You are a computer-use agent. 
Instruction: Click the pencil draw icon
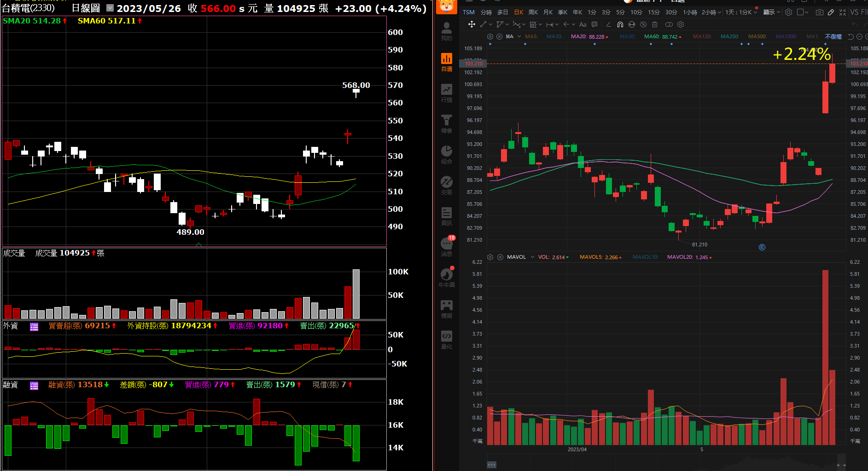(831, 12)
